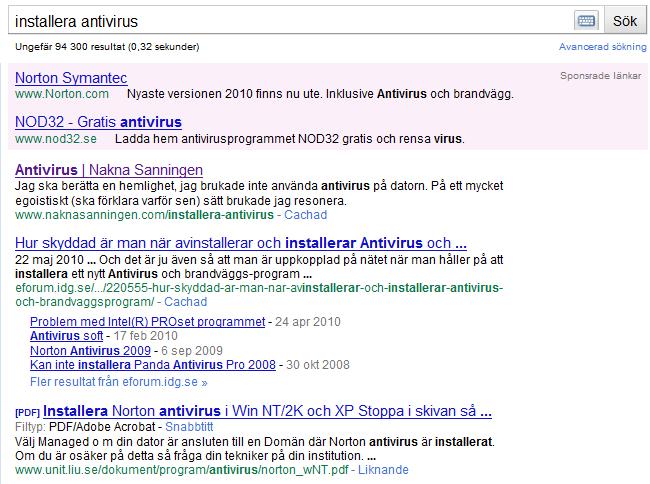
Task: Open the Liknande link for unit.liu.se result
Action: click(383, 469)
